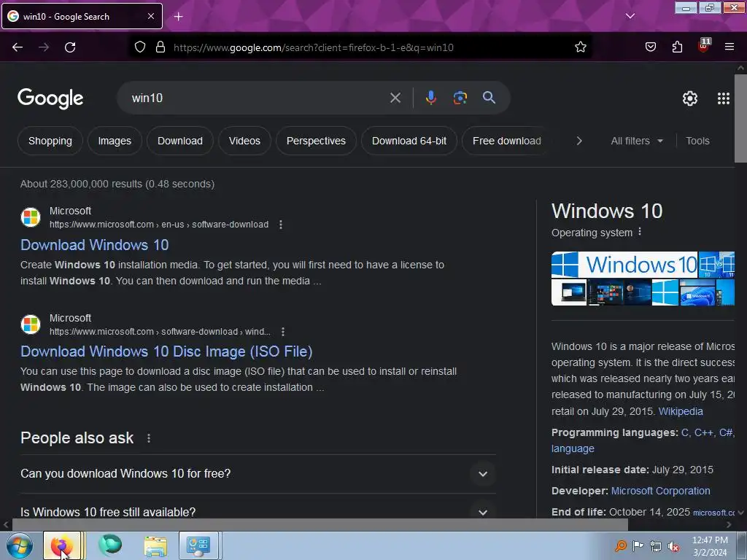Screen dimensions: 747x560
Task: Open options for first Microsoft result
Action: pyautogui.click(x=281, y=225)
